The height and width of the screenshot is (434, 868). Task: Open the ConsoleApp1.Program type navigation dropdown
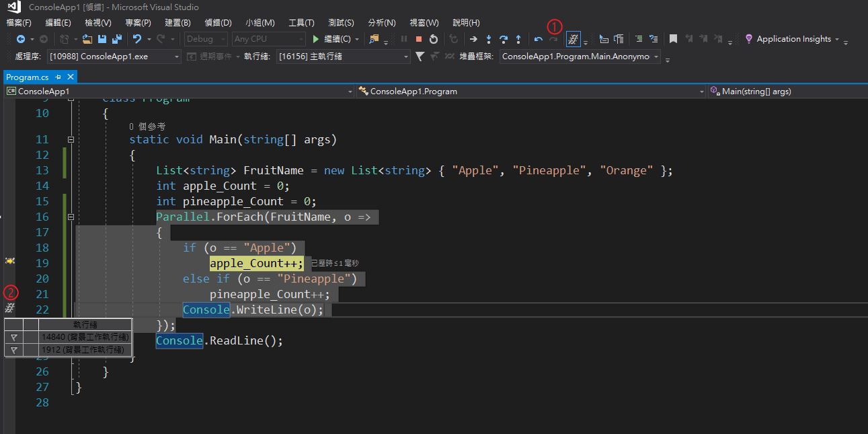[531, 91]
